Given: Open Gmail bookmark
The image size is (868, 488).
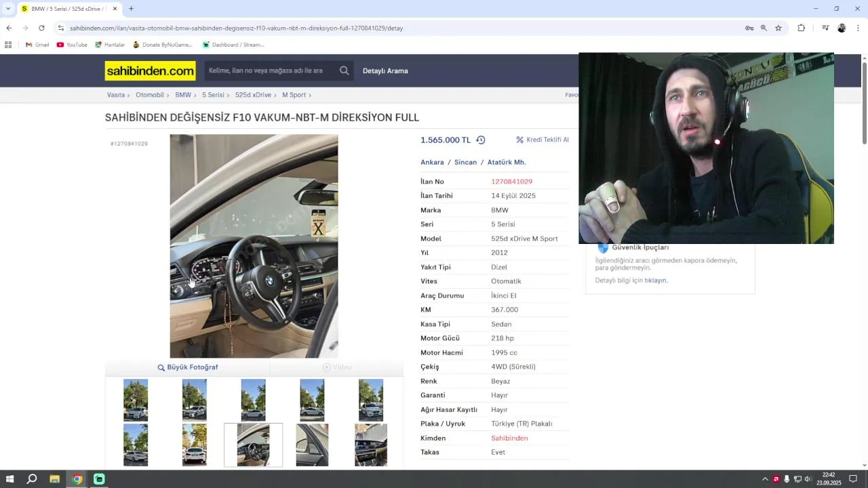Looking at the screenshot, I should tap(37, 45).
